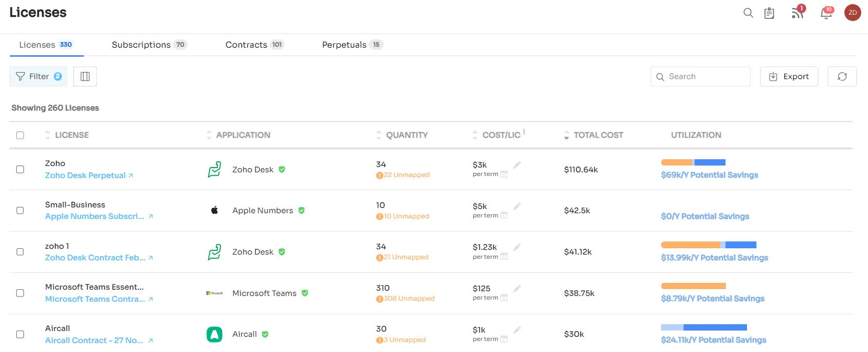Open the $13.99k/Y Potential Savings link
868x352 pixels.
pyautogui.click(x=715, y=258)
